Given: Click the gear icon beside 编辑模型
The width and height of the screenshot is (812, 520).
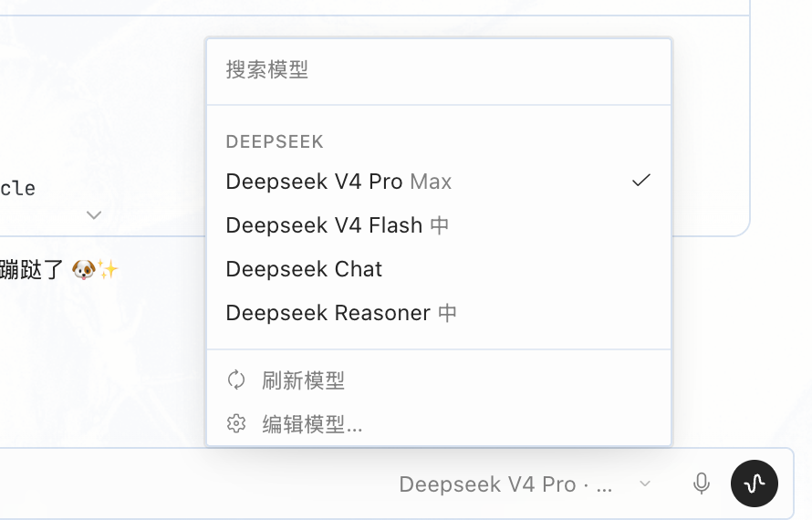Looking at the screenshot, I should [x=236, y=423].
